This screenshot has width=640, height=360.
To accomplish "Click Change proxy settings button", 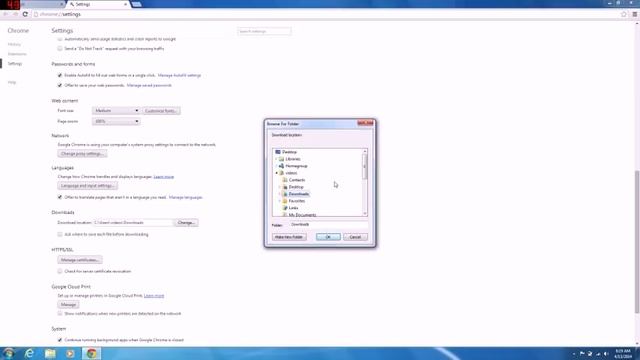I will coord(82,154).
